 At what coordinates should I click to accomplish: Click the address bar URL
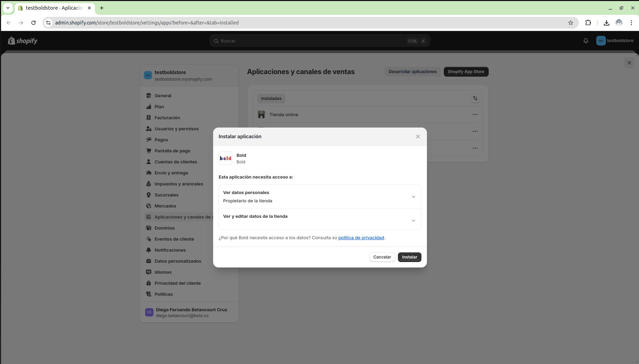(147, 23)
